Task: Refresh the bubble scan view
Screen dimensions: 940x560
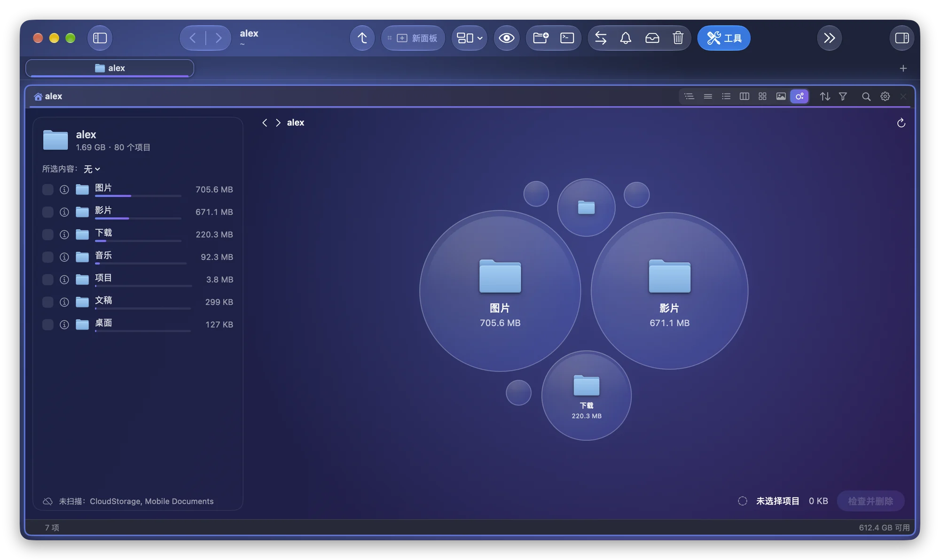Action: point(901,123)
